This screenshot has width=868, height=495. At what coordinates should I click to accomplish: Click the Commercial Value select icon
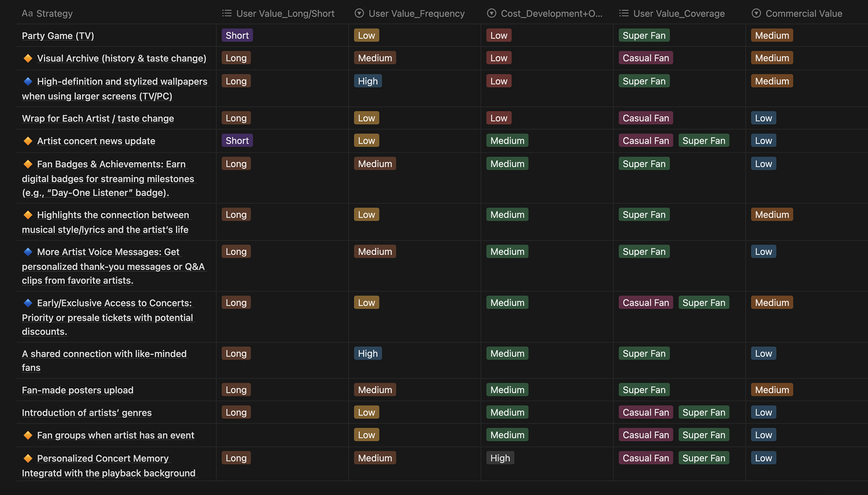756,13
